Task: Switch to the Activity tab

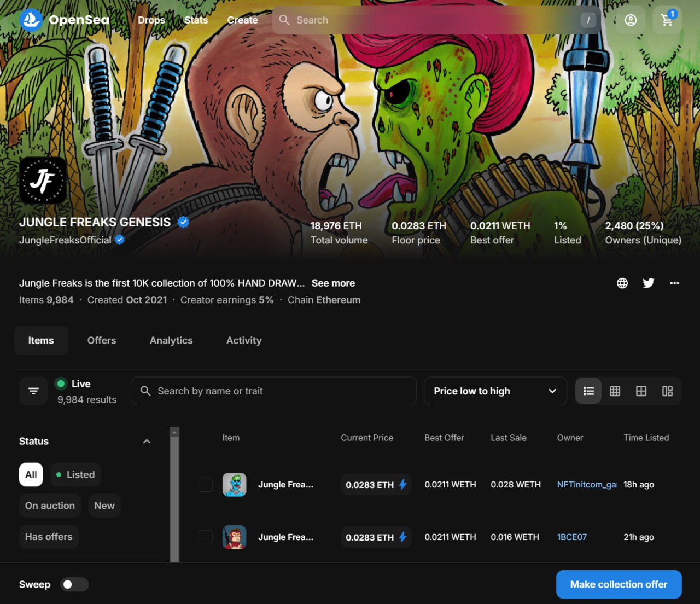Action: pyautogui.click(x=244, y=340)
